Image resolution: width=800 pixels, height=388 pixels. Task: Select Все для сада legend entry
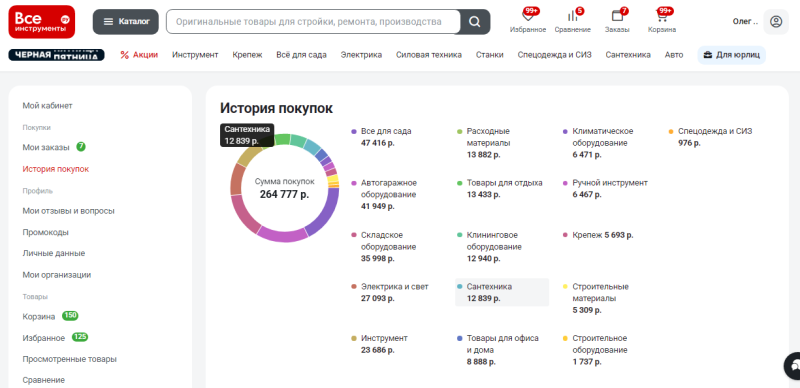382,137
